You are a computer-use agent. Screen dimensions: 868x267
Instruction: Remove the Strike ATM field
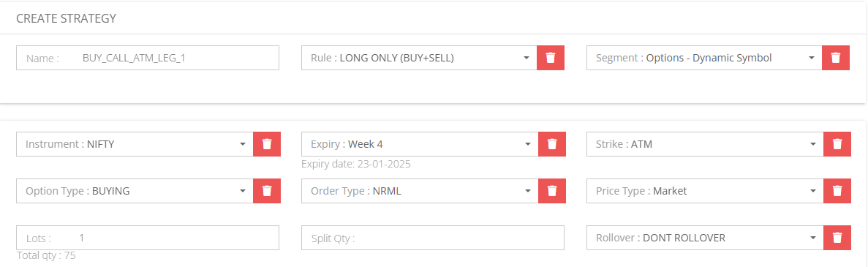coord(837,144)
